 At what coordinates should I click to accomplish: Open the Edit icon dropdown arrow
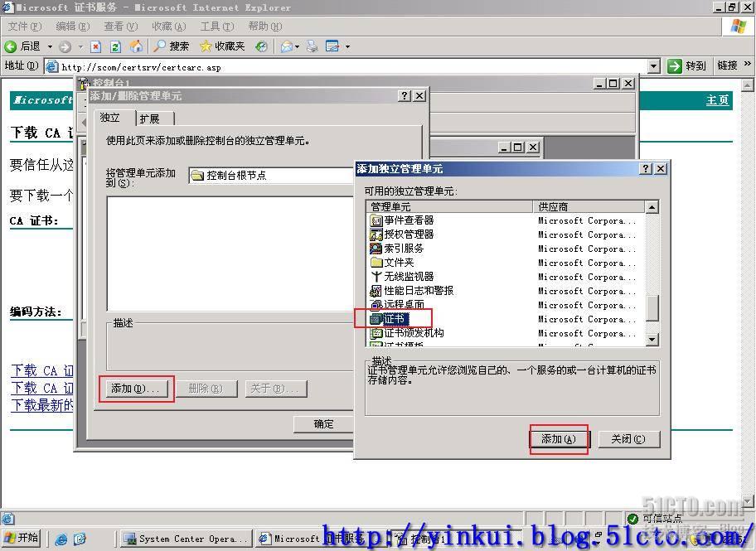point(347,46)
